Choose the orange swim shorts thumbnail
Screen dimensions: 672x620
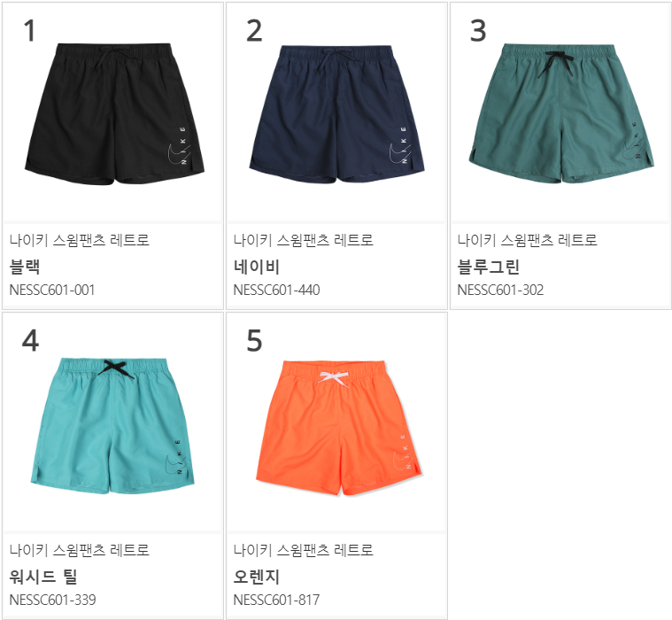[338, 428]
